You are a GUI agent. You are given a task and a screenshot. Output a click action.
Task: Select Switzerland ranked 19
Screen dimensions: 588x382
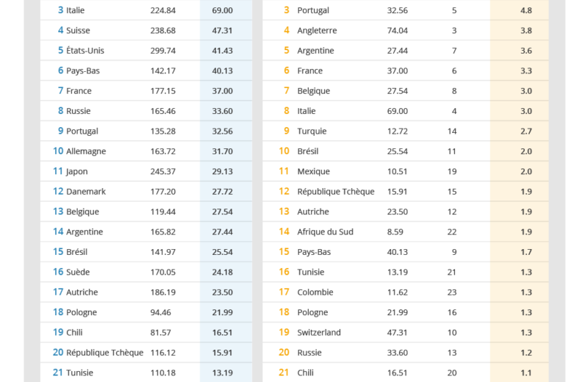[319, 333]
